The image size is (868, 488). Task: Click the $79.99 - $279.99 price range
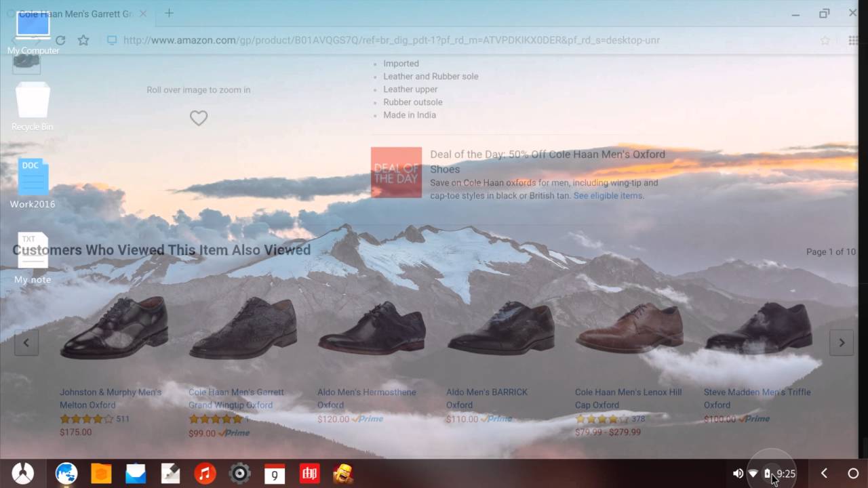coord(608,432)
